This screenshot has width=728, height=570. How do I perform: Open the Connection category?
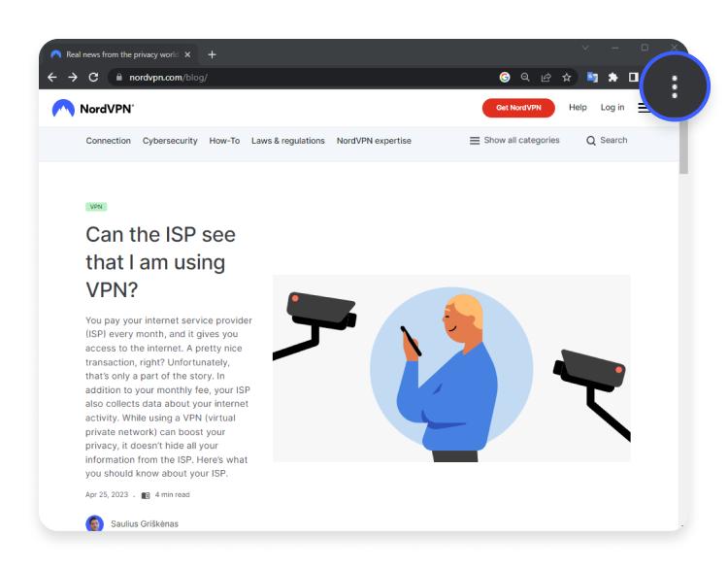click(x=108, y=141)
